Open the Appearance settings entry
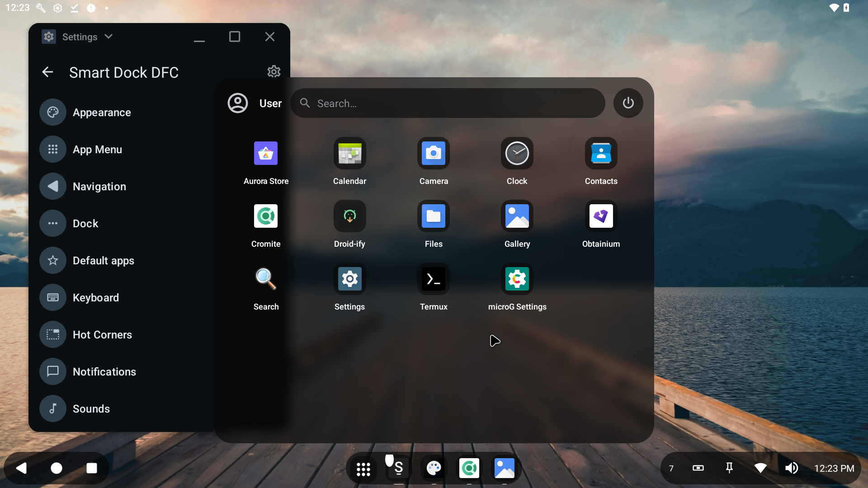Viewport: 868px width, 488px height. pyautogui.click(x=102, y=113)
